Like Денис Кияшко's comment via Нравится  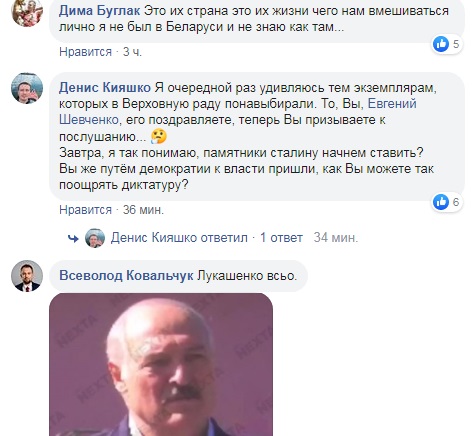tap(85, 210)
